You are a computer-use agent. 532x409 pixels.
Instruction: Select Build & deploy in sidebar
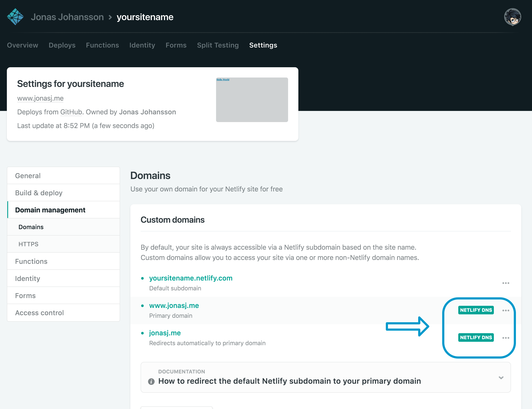pos(64,193)
